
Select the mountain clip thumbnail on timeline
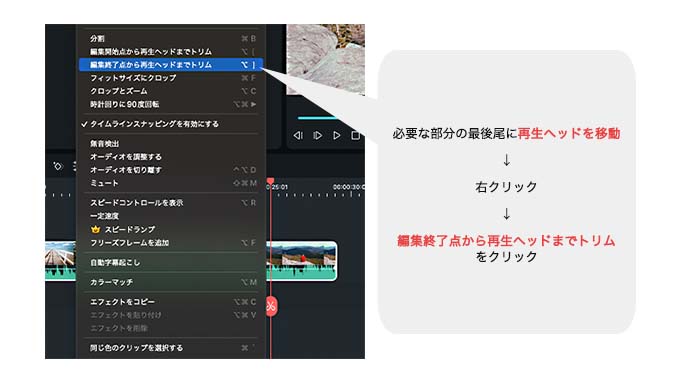click(303, 261)
